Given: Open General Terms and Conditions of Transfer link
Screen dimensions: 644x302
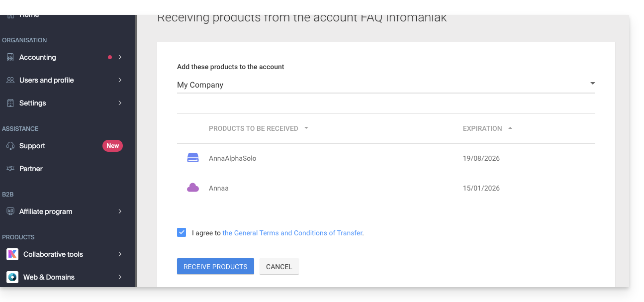Looking at the screenshot, I should point(292,233).
